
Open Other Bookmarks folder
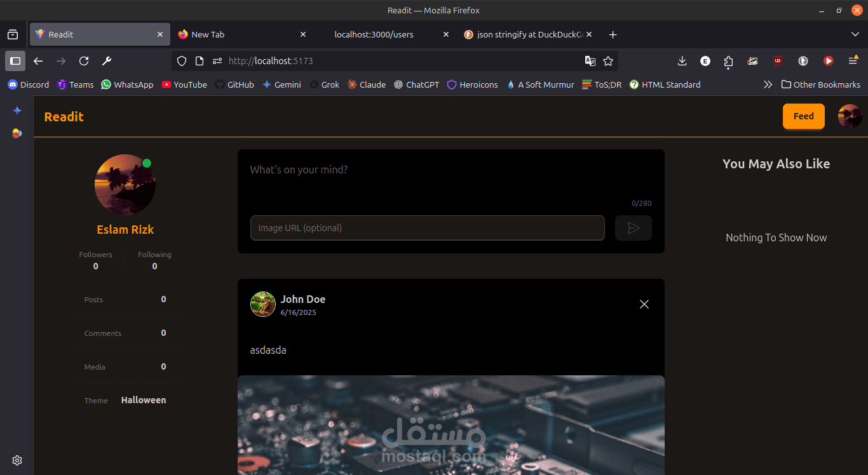click(x=820, y=84)
